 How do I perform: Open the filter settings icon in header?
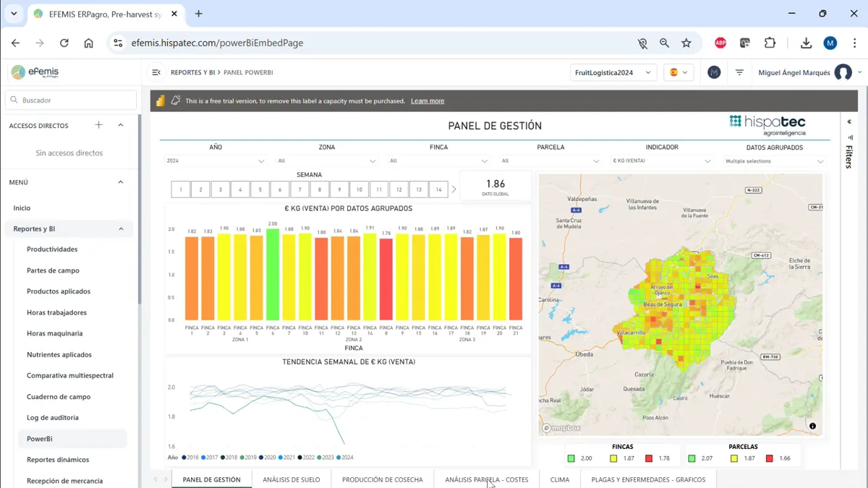[x=739, y=72]
